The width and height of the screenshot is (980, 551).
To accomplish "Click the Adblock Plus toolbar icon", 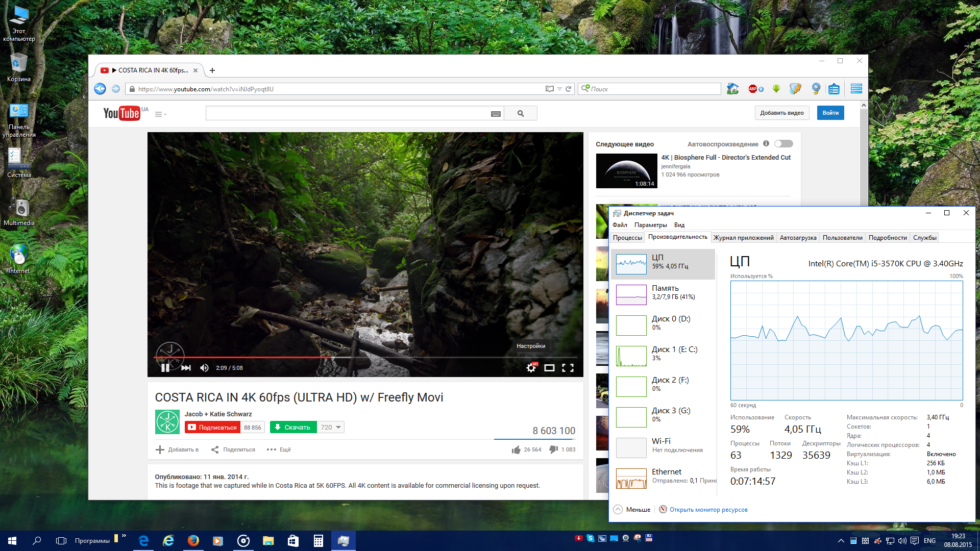I will click(753, 89).
